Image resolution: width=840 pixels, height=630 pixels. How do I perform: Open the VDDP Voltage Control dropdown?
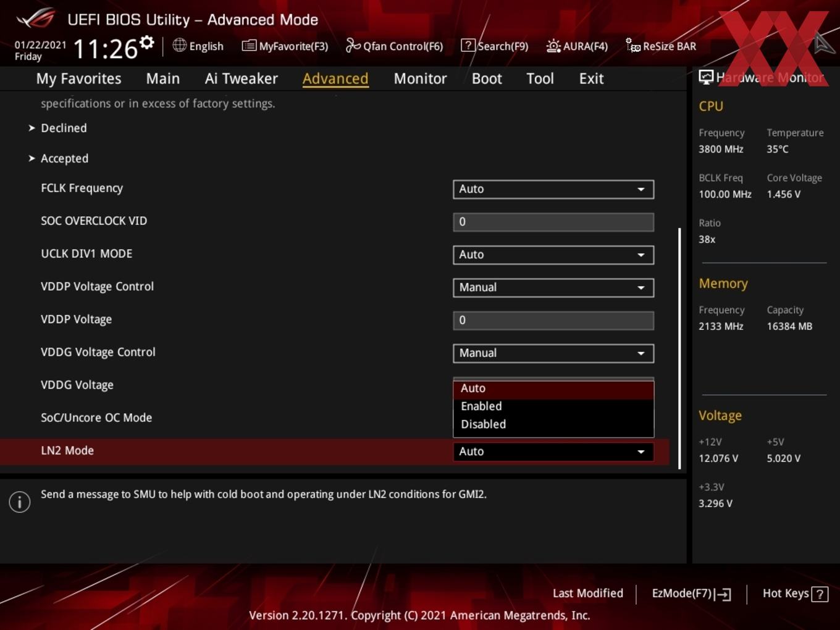point(553,287)
